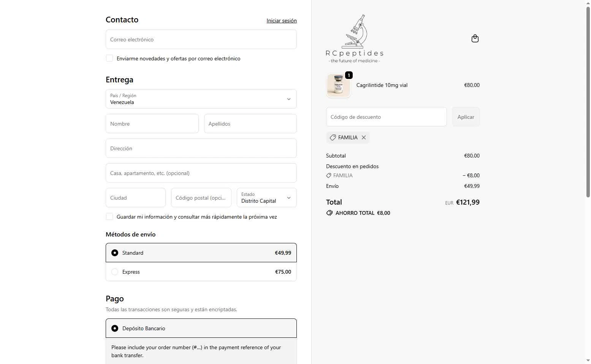Select Express shipping method
Viewport: 591px width, 364px height.
[x=201, y=272]
